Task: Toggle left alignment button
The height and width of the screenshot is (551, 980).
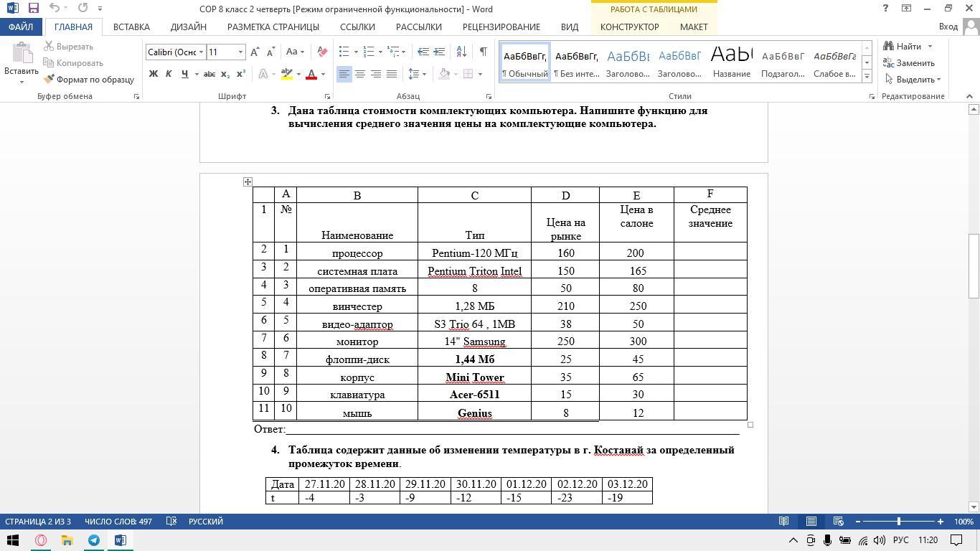Action: [344, 74]
